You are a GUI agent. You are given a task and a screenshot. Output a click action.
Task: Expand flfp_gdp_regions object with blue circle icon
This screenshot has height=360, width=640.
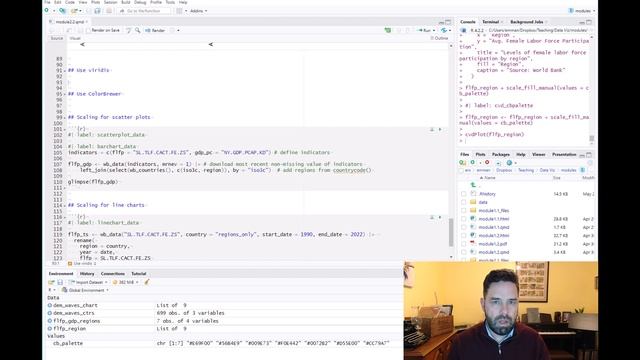(50, 321)
